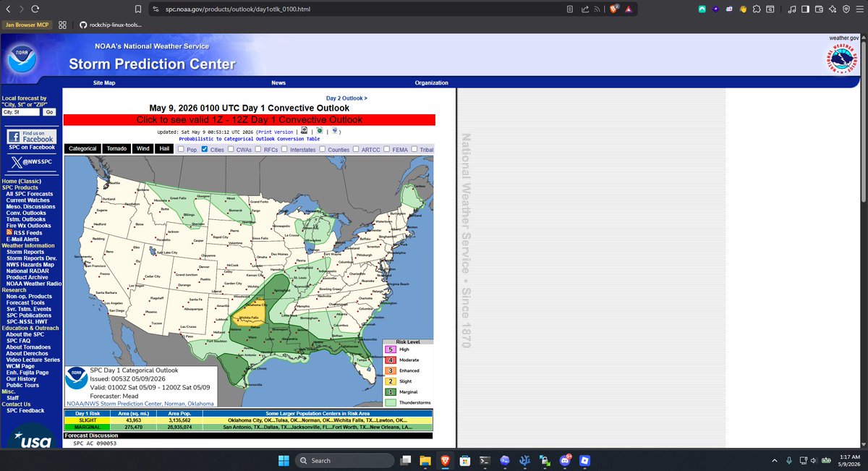Bookmark this page with the bookmark icon
The width and height of the screenshot is (868, 471).
tap(138, 9)
